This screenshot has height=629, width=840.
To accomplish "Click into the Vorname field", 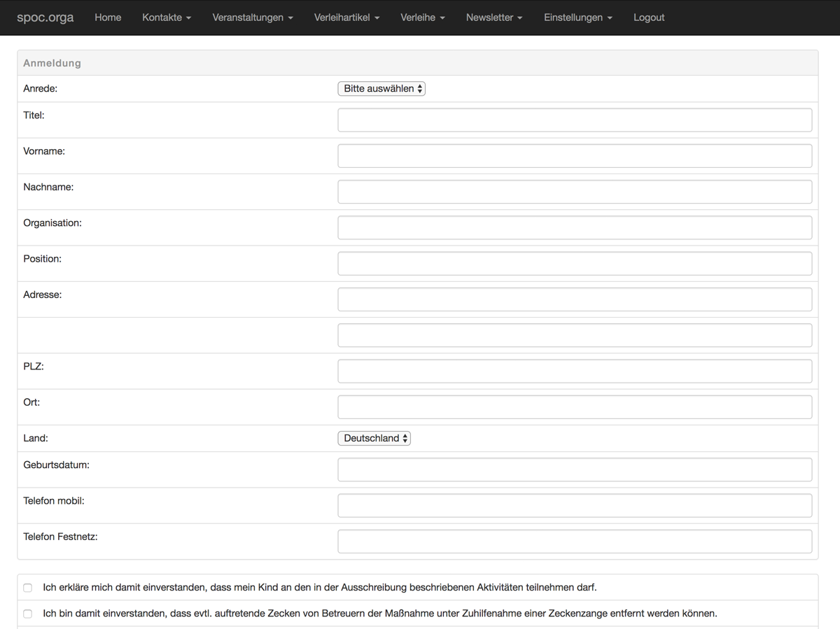I will pyautogui.click(x=575, y=156).
